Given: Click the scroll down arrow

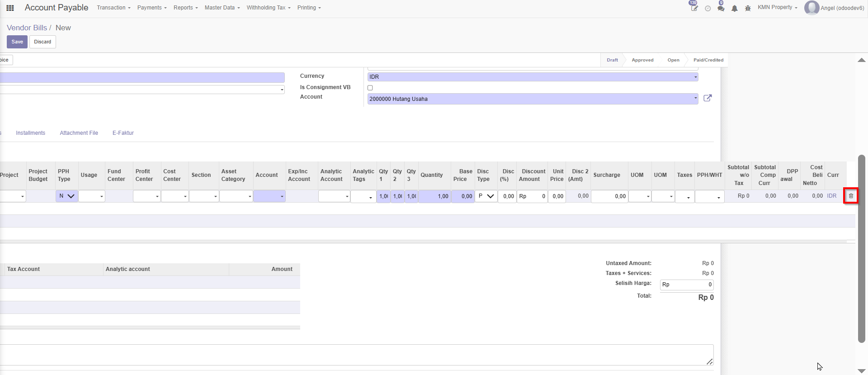Looking at the screenshot, I should click(x=862, y=371).
